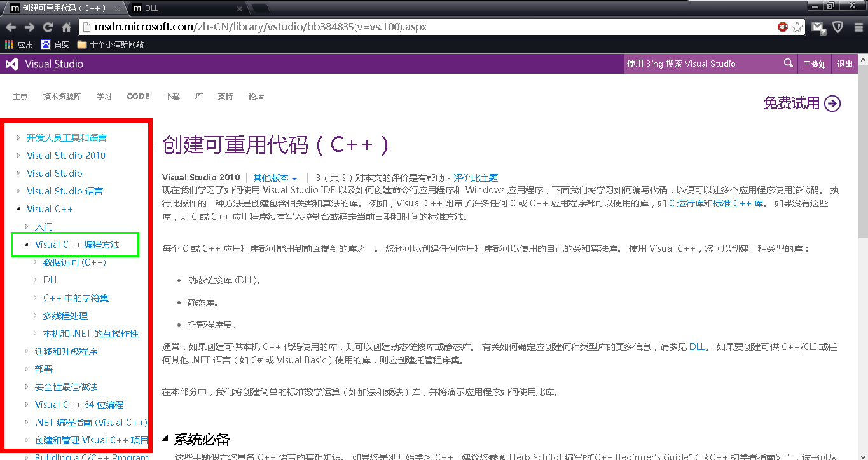
Task: Open the mail checker extension icon
Action: coord(819,27)
